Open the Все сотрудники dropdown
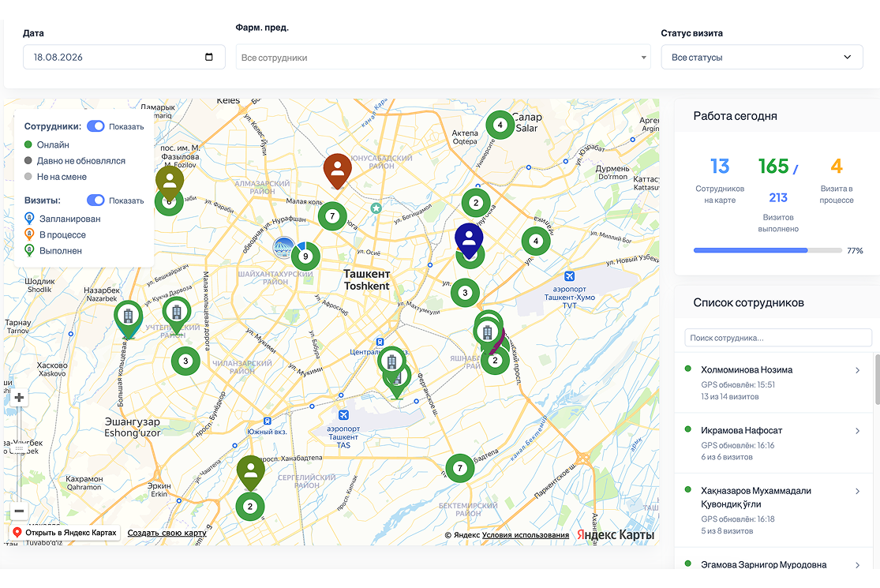The image size is (880, 588). 444,58
